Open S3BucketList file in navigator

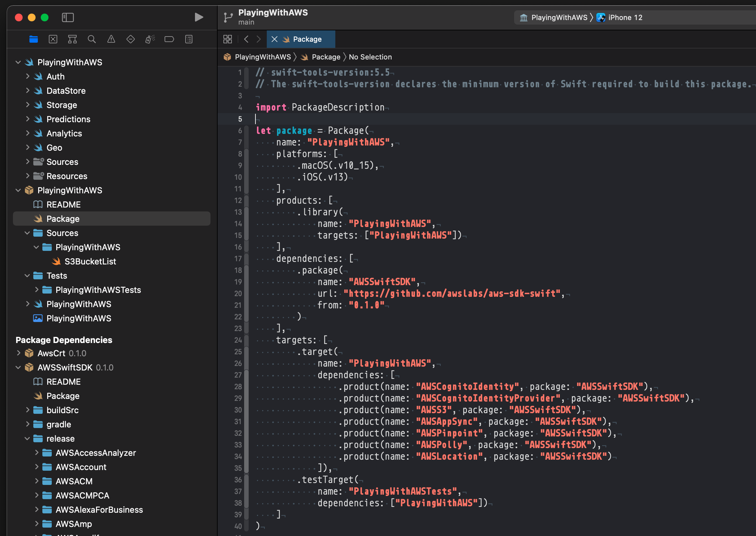point(90,262)
